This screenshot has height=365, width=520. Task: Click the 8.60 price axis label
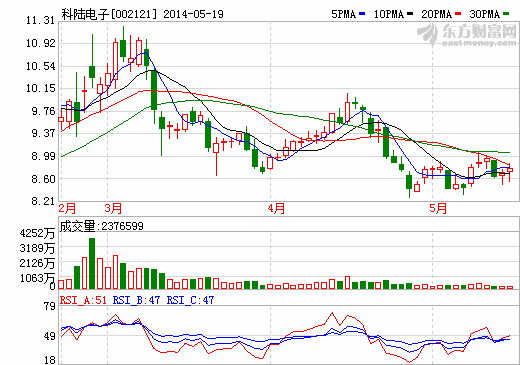click(43, 179)
